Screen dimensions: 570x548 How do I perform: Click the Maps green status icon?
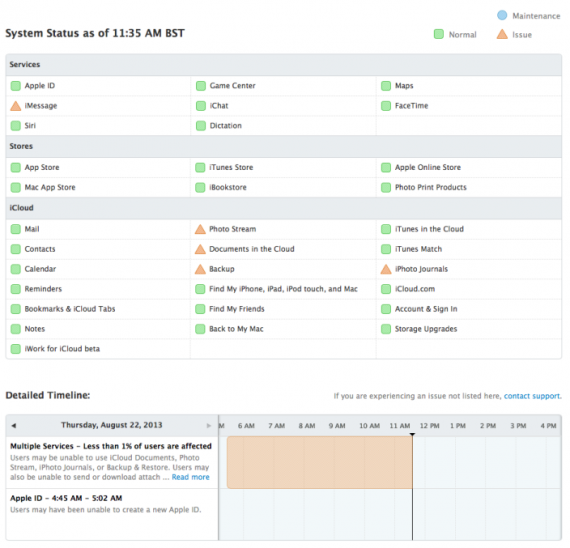tap(386, 86)
